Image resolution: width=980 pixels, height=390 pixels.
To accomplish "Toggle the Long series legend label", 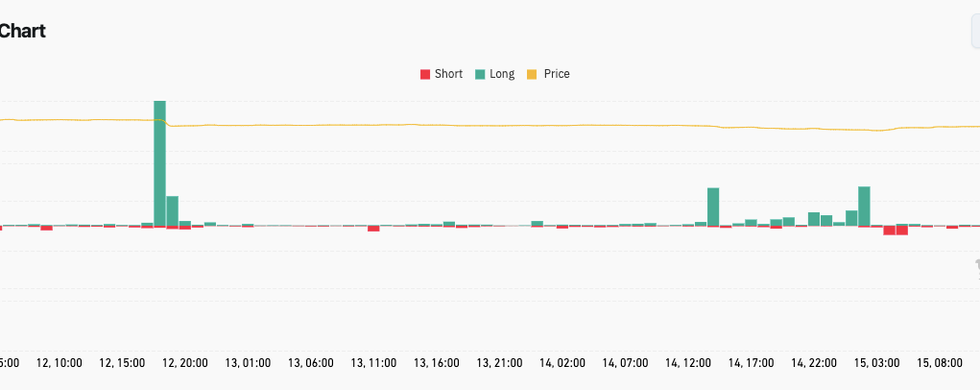I will point(502,74).
